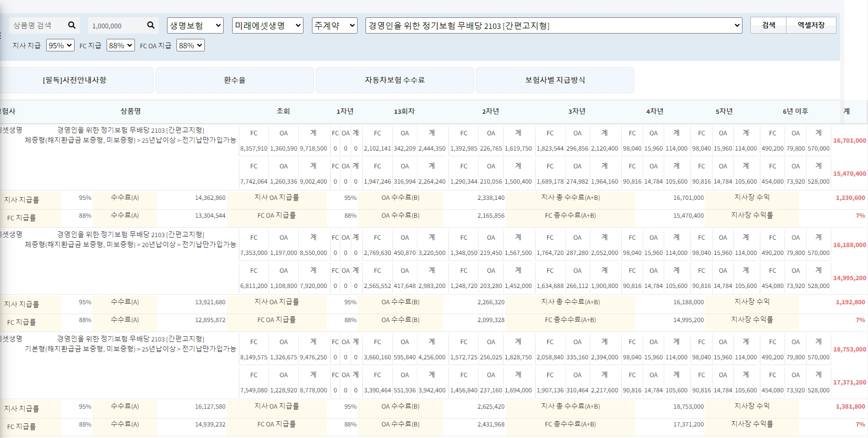
Task: Click the 3차년 column header
Action: (x=577, y=111)
